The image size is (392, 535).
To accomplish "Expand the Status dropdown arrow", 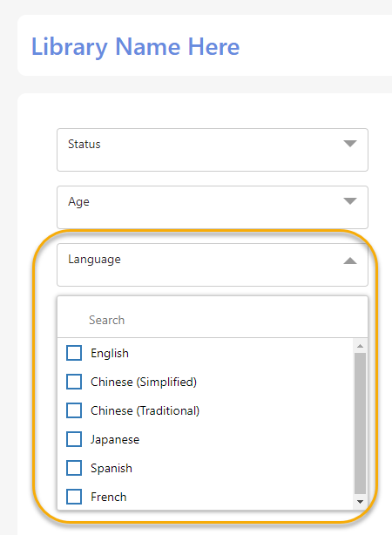I will coord(350,144).
